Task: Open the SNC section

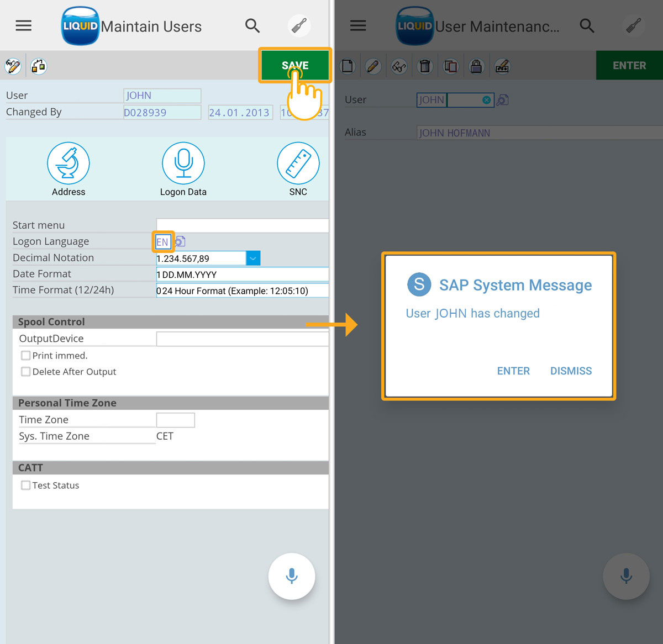Action: tap(298, 170)
